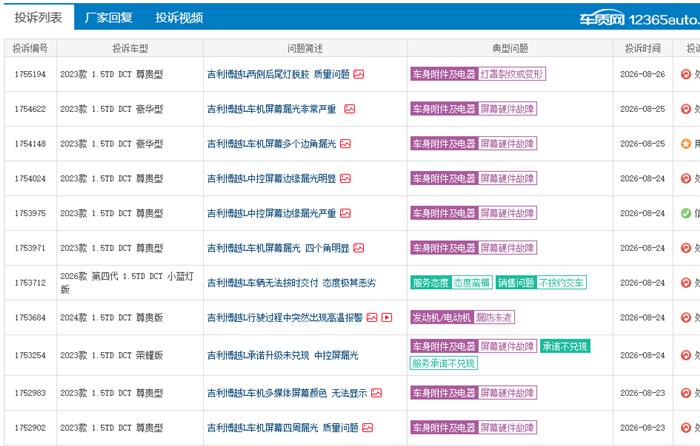The width and height of the screenshot is (700, 446).
Task: Click image icon for complaint 1754622
Action: click(350, 109)
